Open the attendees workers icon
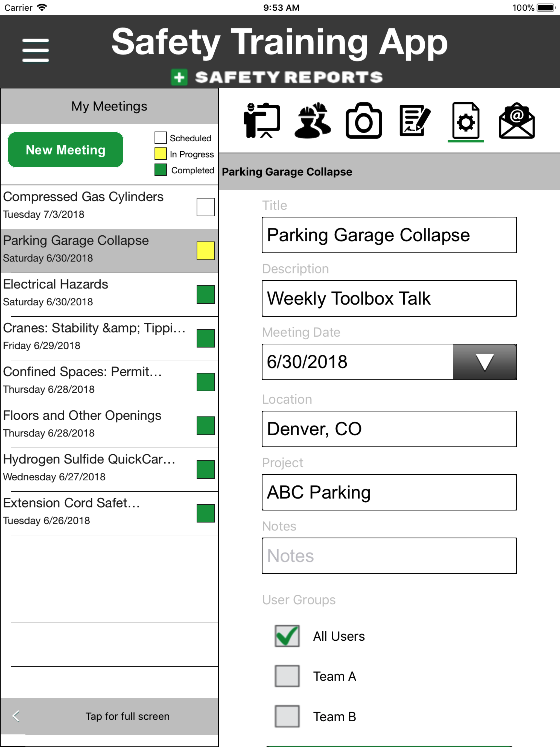 tap(313, 121)
